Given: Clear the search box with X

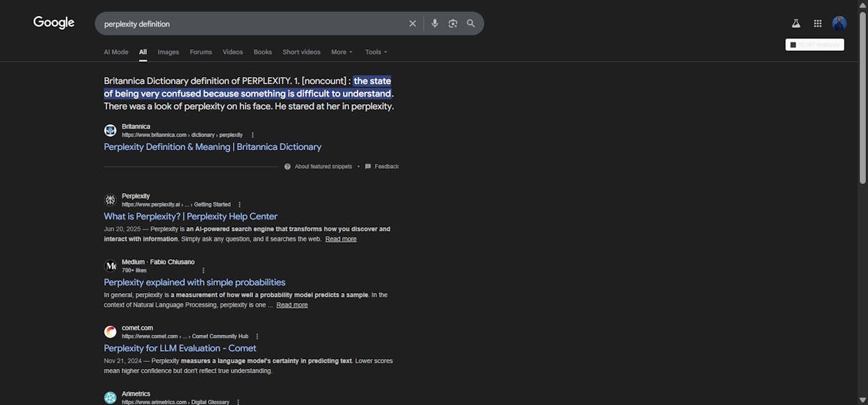Looking at the screenshot, I should 412,24.
